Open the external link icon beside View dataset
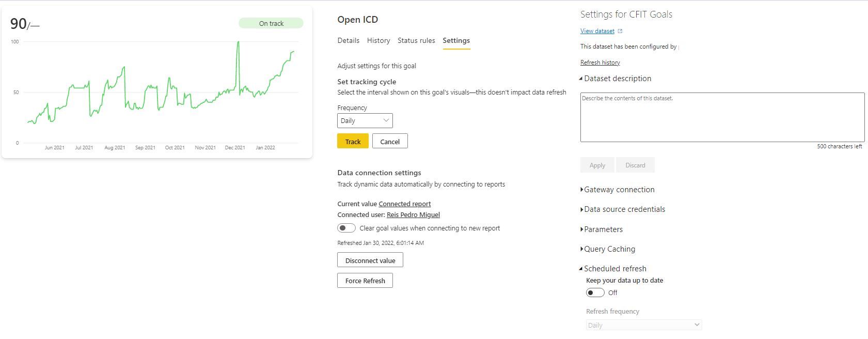The width and height of the screenshot is (868, 339). (620, 31)
